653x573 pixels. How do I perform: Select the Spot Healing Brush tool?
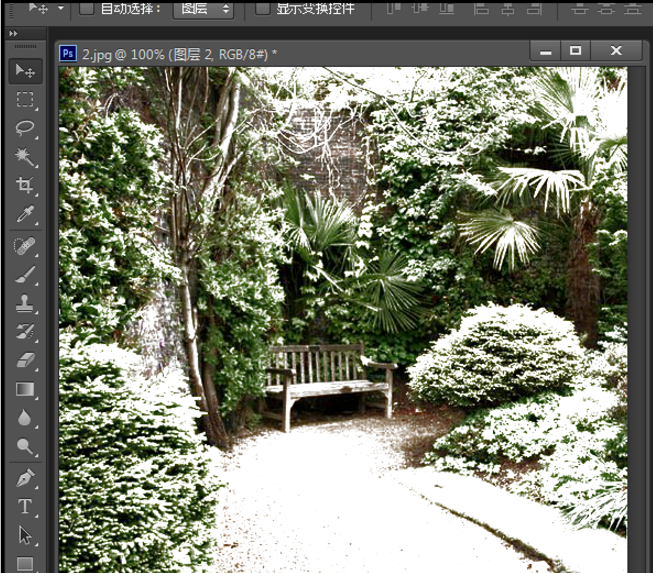[x=25, y=246]
